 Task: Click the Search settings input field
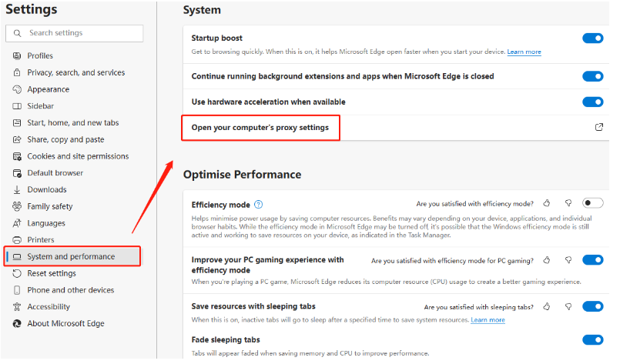tap(75, 33)
